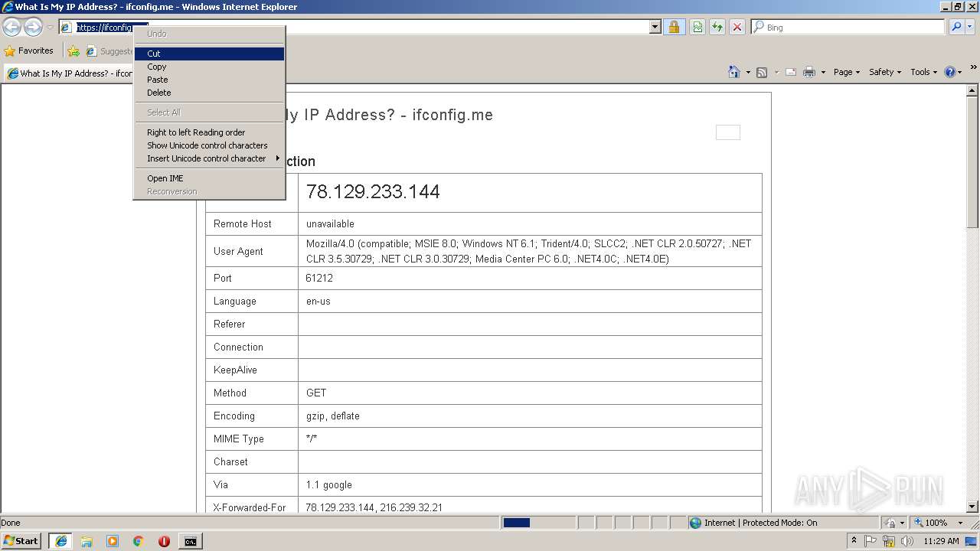Choose Copy in the context menu
The height and width of the screenshot is (551, 980).
pos(209,67)
